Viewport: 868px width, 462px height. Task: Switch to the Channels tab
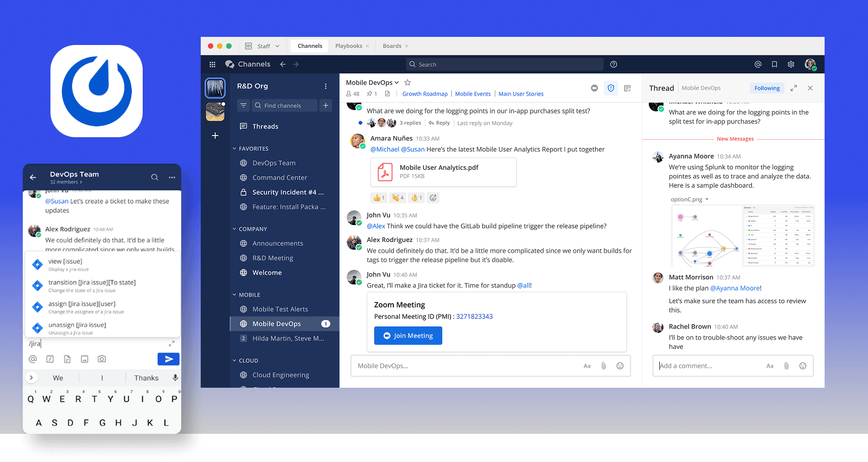coord(310,46)
